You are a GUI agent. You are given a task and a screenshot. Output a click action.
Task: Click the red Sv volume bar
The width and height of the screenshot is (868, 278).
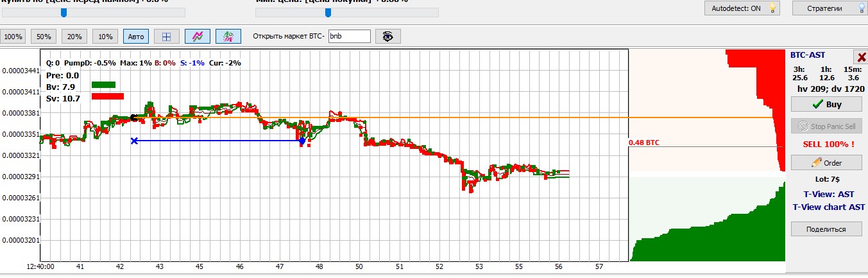(x=108, y=96)
